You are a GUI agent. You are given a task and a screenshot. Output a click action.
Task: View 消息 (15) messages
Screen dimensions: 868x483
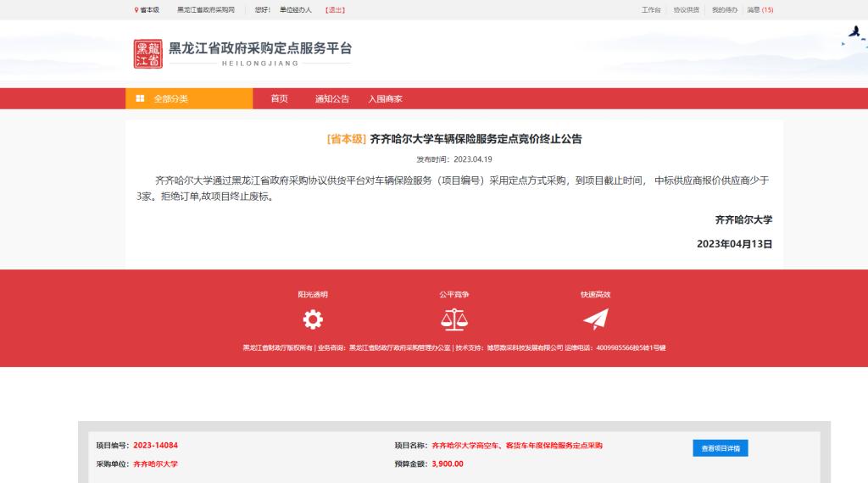[x=759, y=10]
